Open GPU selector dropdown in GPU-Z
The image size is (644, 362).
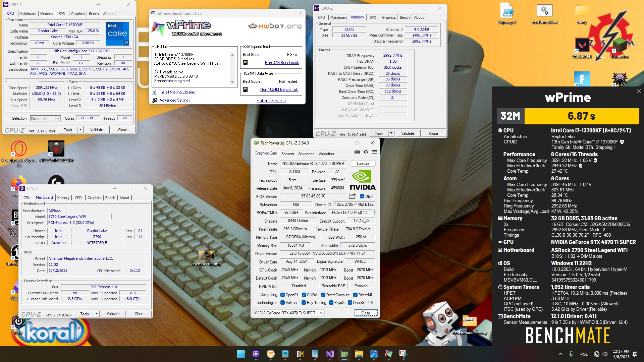coord(288,313)
